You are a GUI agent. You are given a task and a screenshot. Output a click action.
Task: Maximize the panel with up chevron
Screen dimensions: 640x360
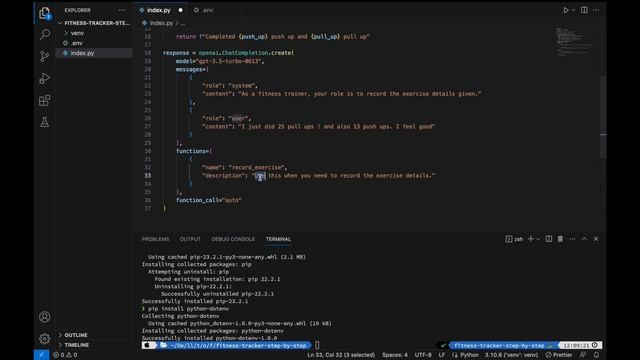(x=584, y=239)
